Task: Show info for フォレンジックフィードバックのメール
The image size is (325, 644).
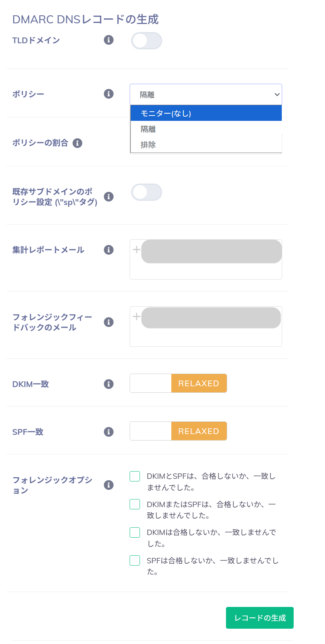Action: (109, 322)
